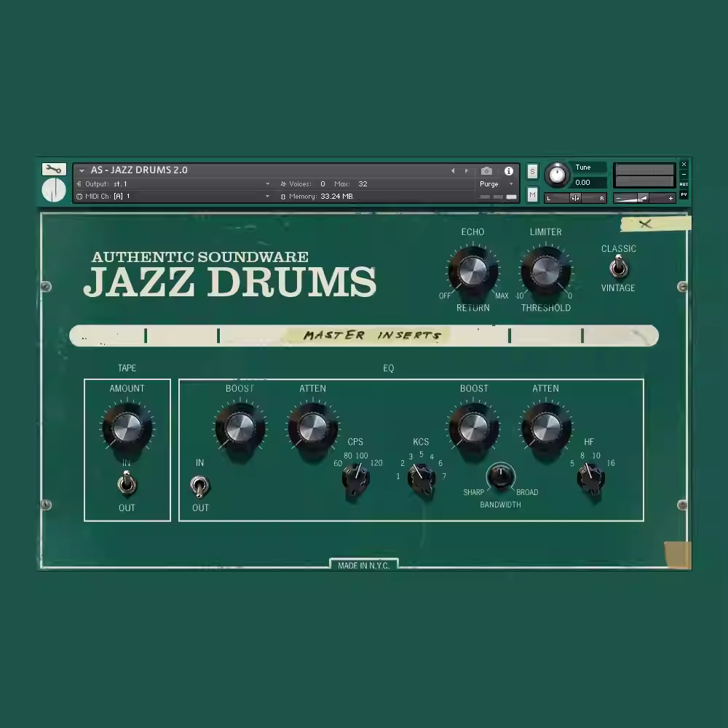Go to next instrument preset arrow
This screenshot has width=728, height=728.
click(x=467, y=171)
